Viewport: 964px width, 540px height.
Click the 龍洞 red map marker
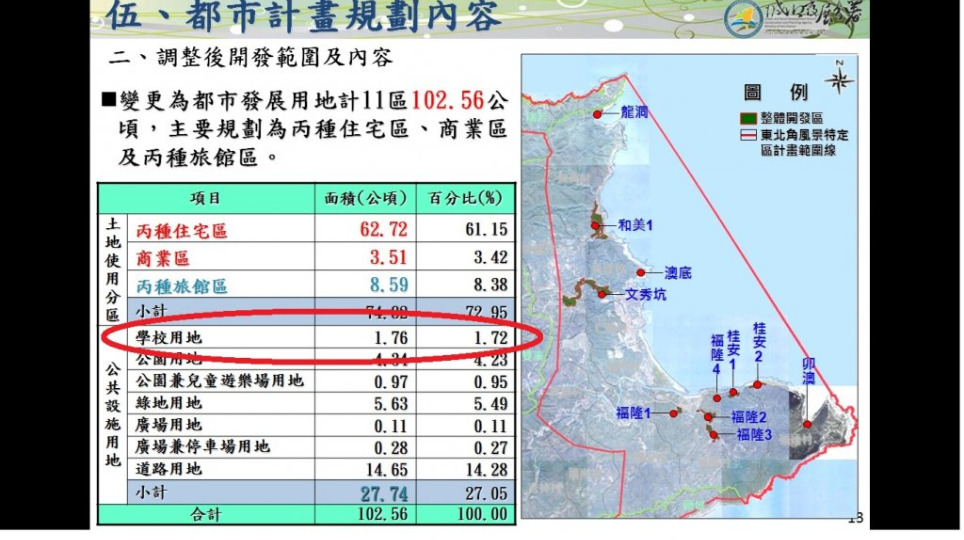tap(598, 115)
